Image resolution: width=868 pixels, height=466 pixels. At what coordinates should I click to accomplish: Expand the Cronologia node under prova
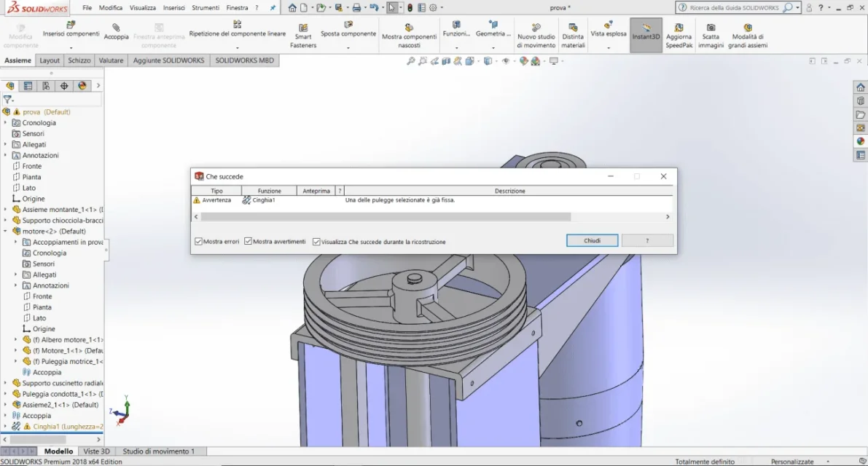(6, 123)
